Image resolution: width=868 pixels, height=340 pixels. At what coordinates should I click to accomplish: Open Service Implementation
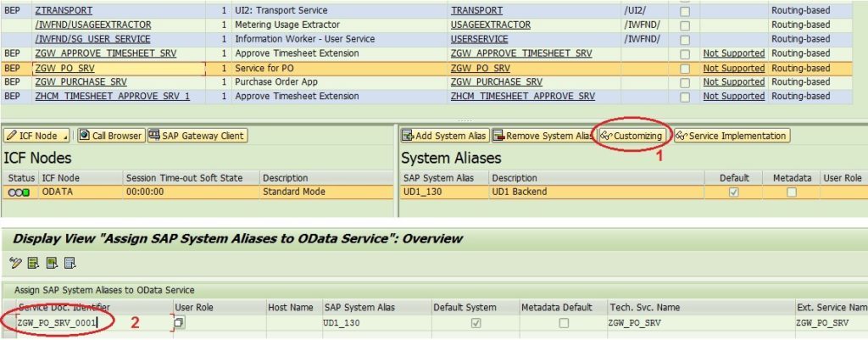click(732, 136)
